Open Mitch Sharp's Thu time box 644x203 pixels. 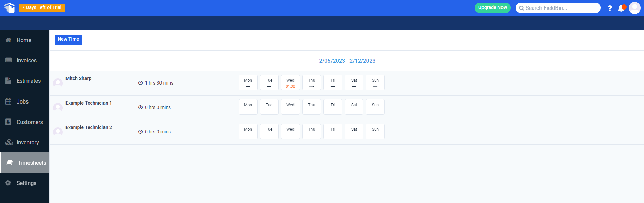(311, 82)
